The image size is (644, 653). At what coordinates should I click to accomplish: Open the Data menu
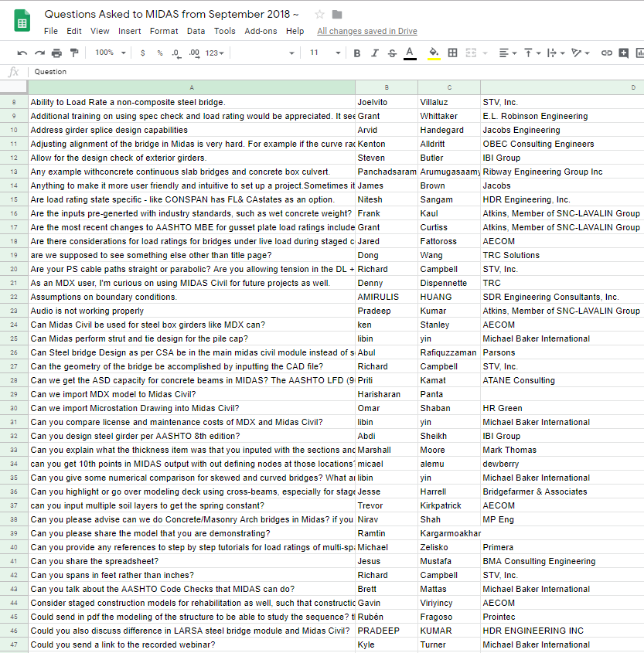pyautogui.click(x=196, y=31)
